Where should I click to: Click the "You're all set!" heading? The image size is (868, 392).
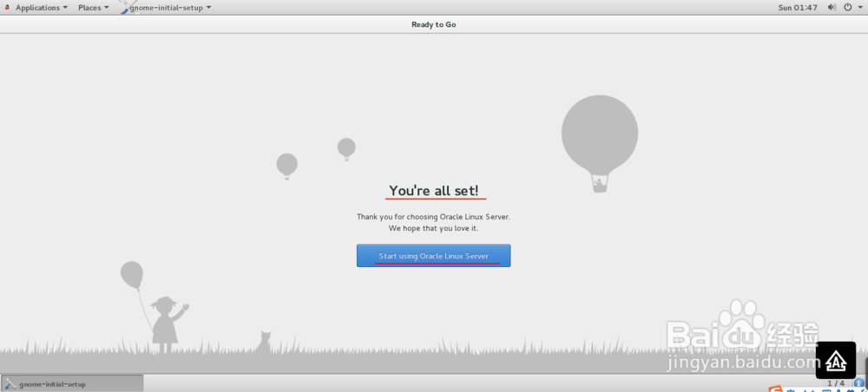point(433,190)
